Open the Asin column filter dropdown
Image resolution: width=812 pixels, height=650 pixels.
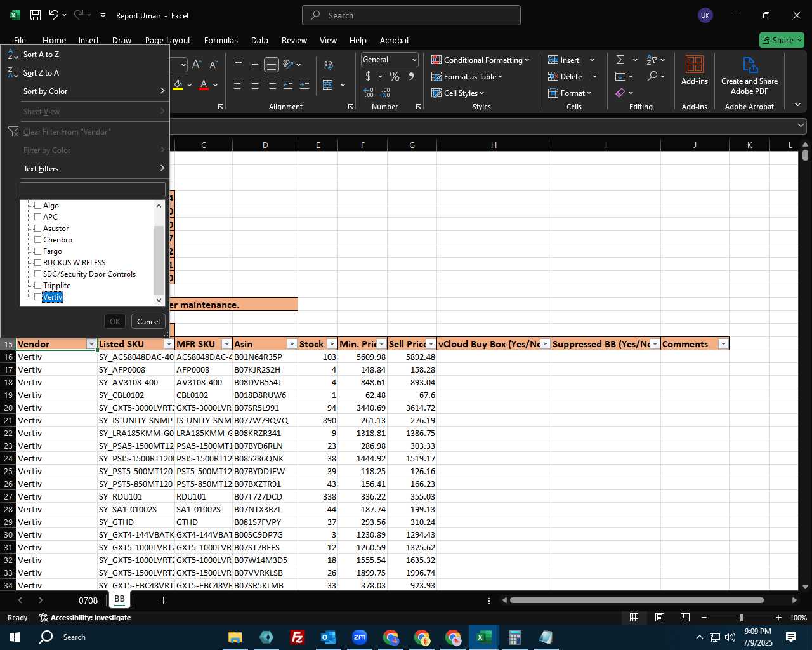(292, 344)
